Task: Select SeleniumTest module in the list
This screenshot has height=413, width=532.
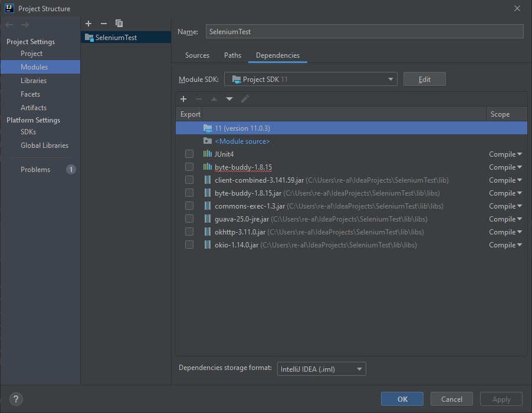Action: pyautogui.click(x=126, y=37)
